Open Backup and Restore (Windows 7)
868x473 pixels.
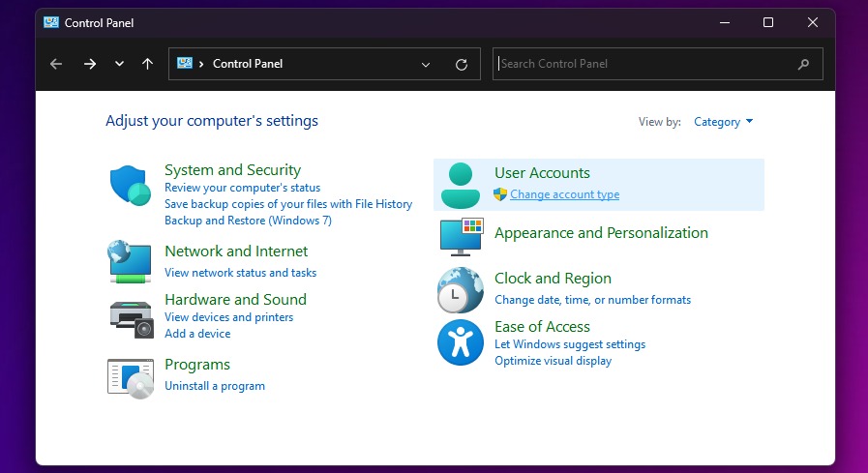pos(248,221)
